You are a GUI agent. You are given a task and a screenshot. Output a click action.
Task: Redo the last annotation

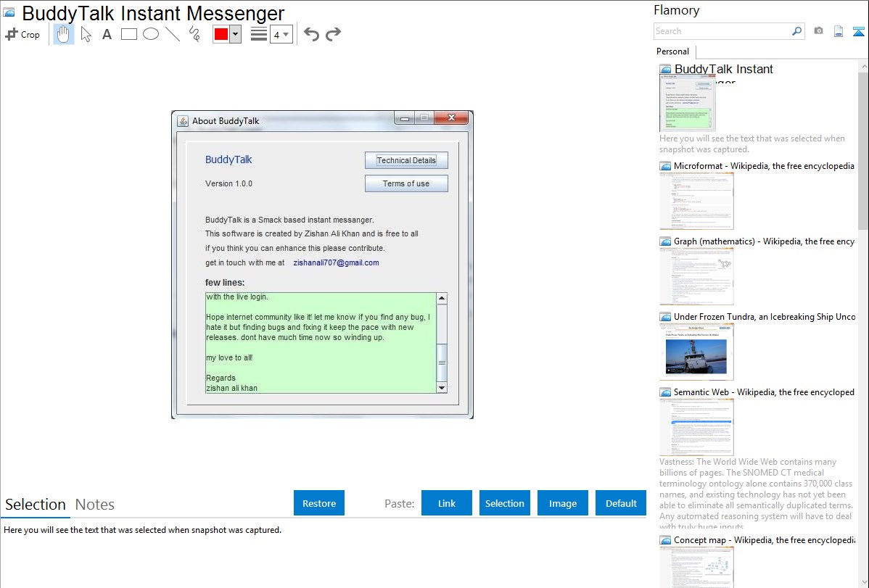(x=333, y=34)
